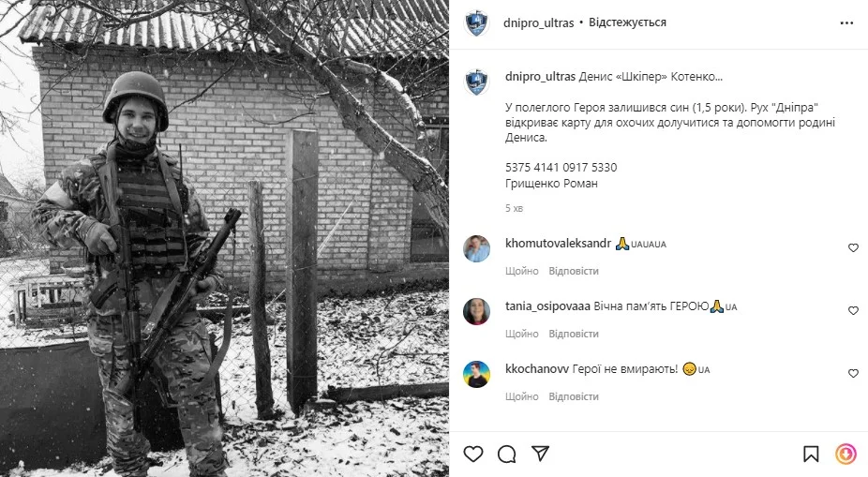Click the colorful download extension icon

pos(846,455)
